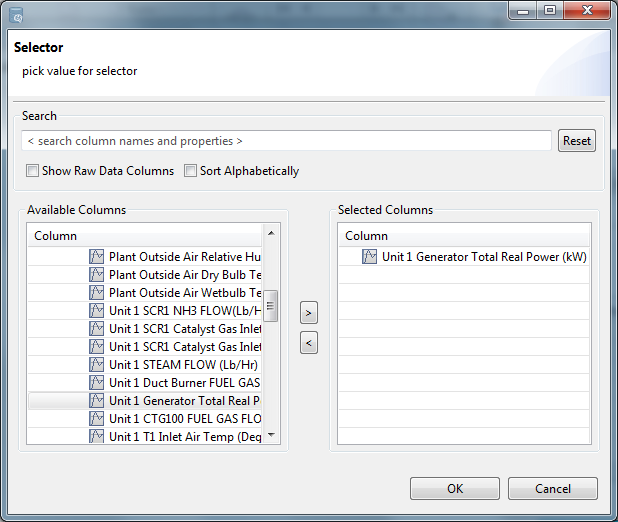Remove column using the left arrow button
This screenshot has height=522, width=618.
coord(309,343)
